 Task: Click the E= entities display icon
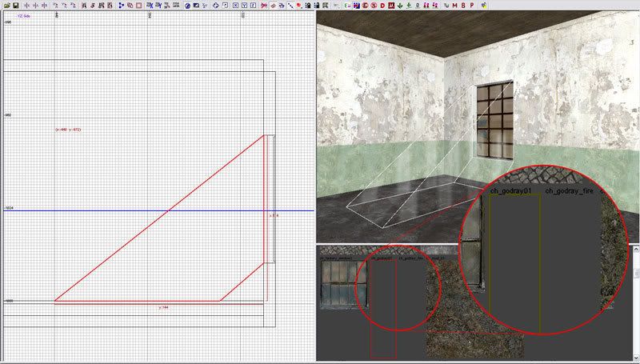click(346, 6)
